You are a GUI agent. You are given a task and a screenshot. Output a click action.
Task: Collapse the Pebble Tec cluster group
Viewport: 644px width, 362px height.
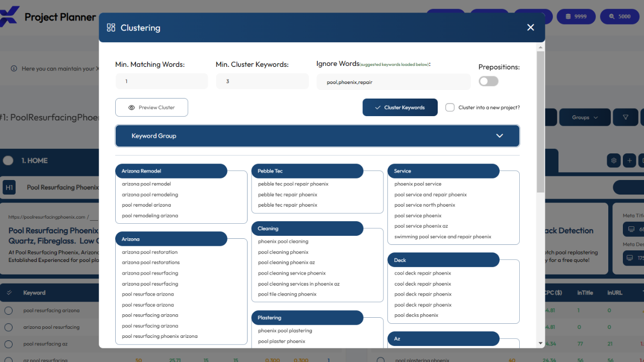click(x=307, y=171)
